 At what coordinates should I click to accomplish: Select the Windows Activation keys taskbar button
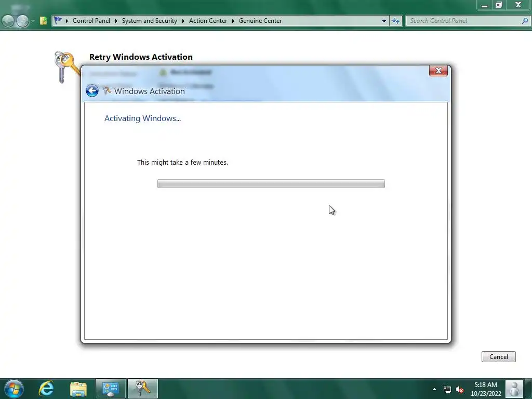click(142, 389)
